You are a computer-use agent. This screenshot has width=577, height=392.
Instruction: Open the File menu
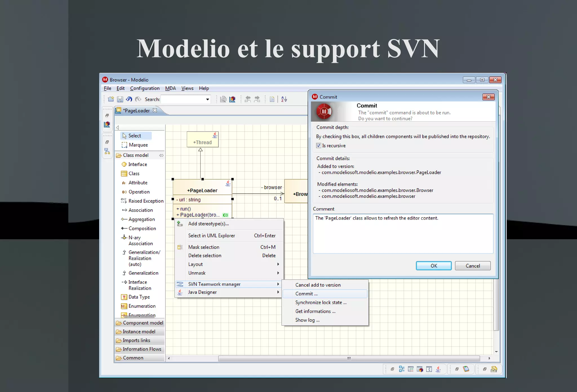click(107, 88)
